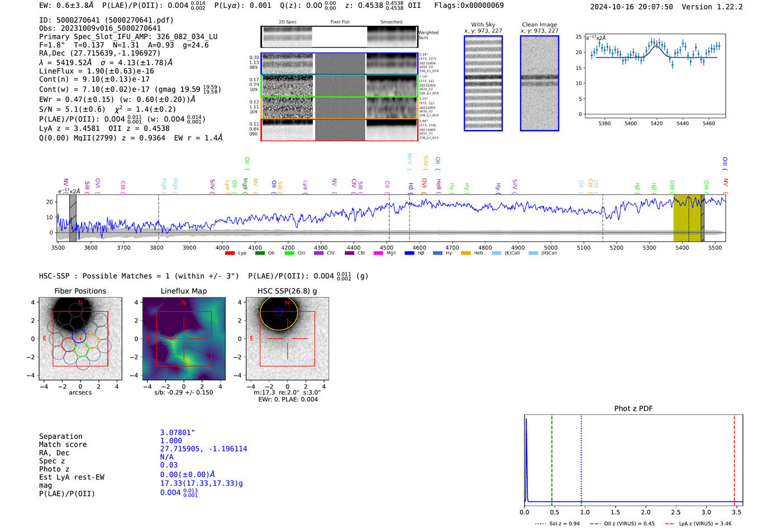This screenshot has width=782, height=532.
Task: Click the blue Hβ legend swatch
Action: pyautogui.click(x=409, y=253)
